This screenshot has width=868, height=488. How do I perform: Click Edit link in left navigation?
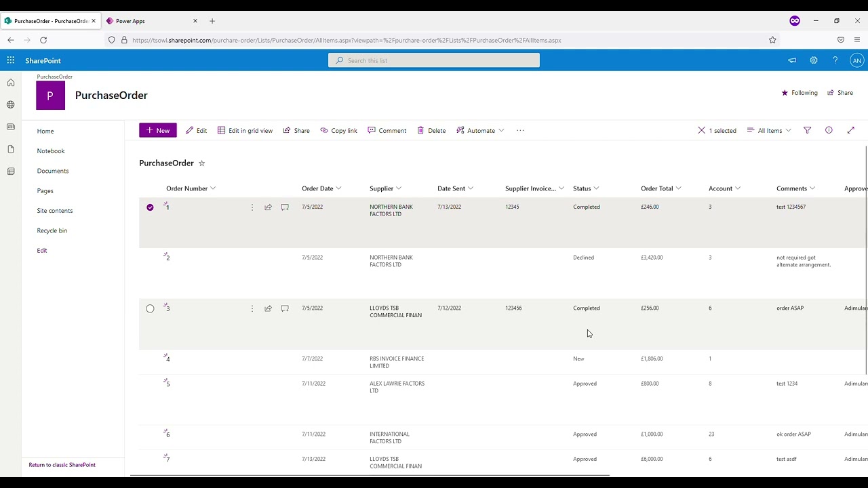point(42,251)
